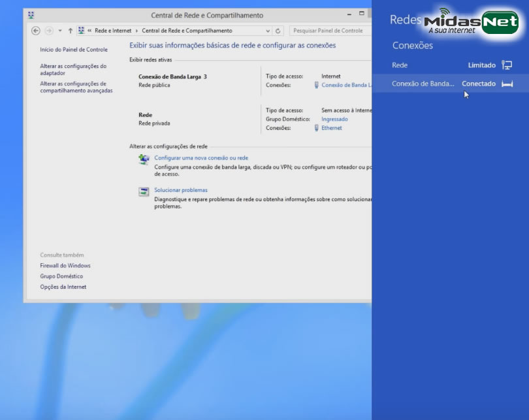529x420 pixels.
Task: Expand the breadcrumb chevron before Rede e Internet
Action: (89, 31)
